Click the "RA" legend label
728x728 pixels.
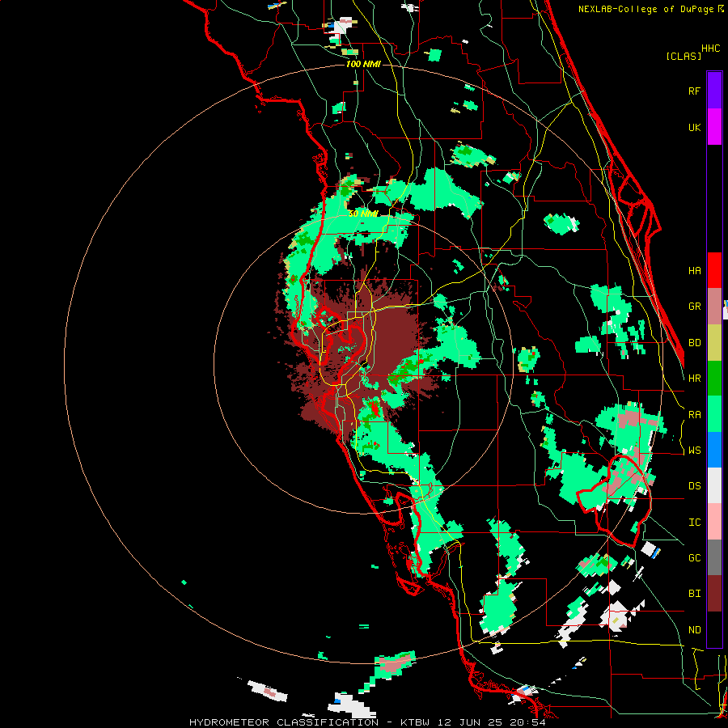694,415
